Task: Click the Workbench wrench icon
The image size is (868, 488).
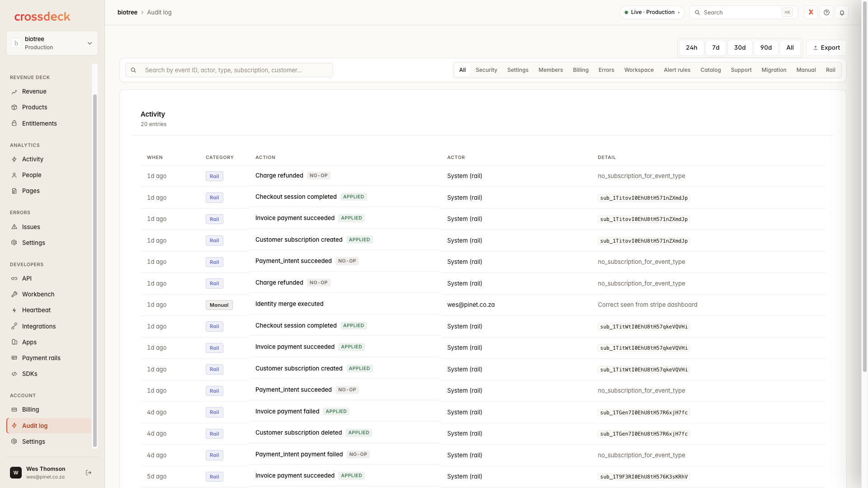Action: click(14, 294)
